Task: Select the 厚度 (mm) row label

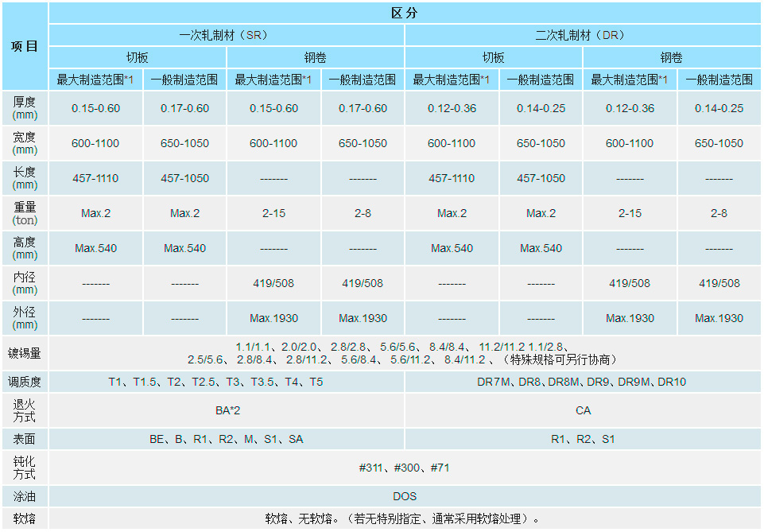Action: (x=25, y=108)
